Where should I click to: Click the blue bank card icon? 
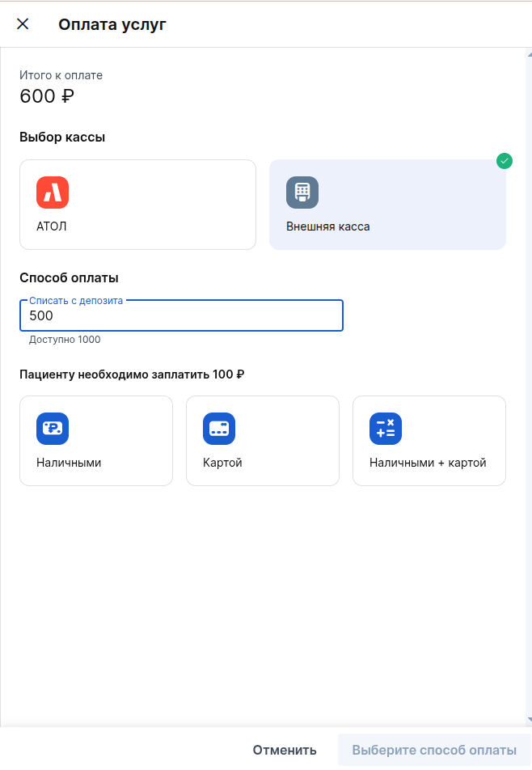tap(219, 429)
